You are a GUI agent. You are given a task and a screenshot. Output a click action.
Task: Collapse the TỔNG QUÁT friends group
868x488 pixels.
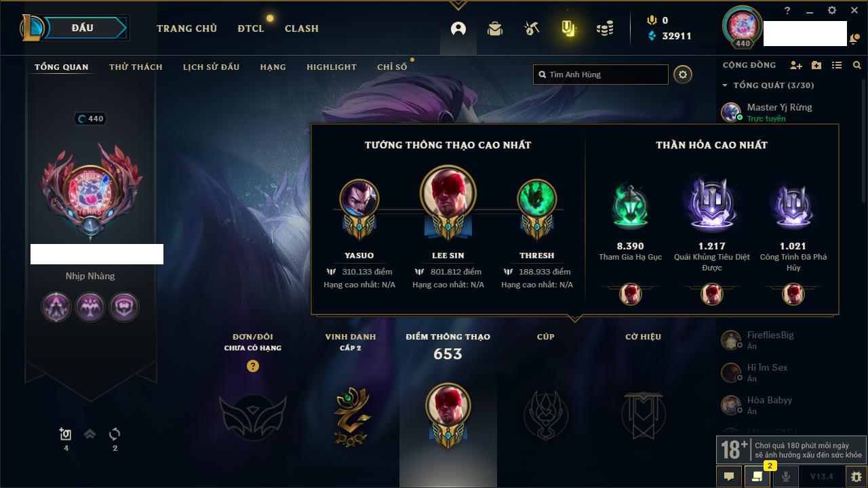pyautogui.click(x=725, y=85)
